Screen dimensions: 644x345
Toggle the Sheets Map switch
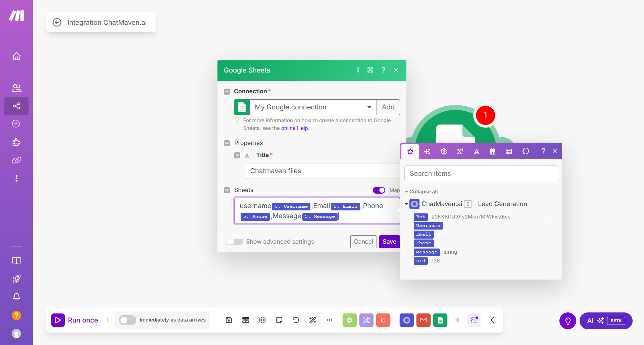[379, 190]
